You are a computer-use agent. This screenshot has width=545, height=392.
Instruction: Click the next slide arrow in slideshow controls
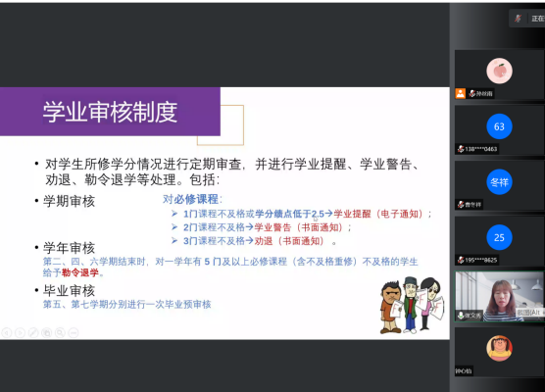click(x=20, y=332)
